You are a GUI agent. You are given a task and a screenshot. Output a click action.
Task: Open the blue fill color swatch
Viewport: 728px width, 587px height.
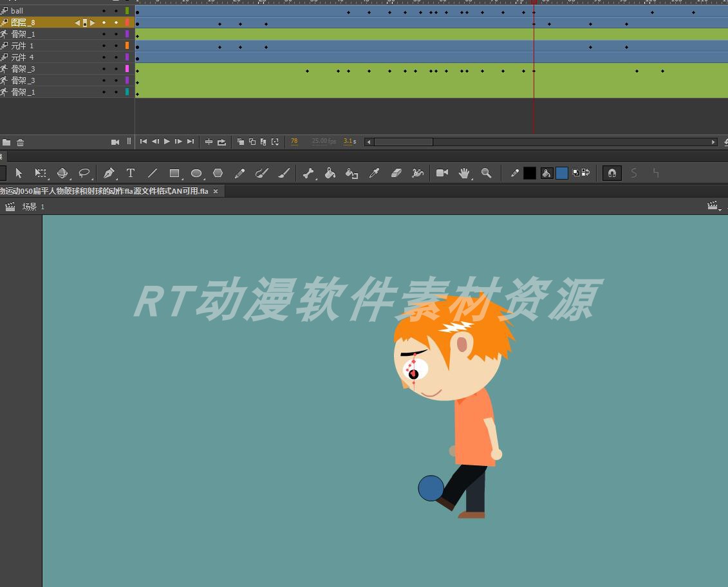point(562,173)
